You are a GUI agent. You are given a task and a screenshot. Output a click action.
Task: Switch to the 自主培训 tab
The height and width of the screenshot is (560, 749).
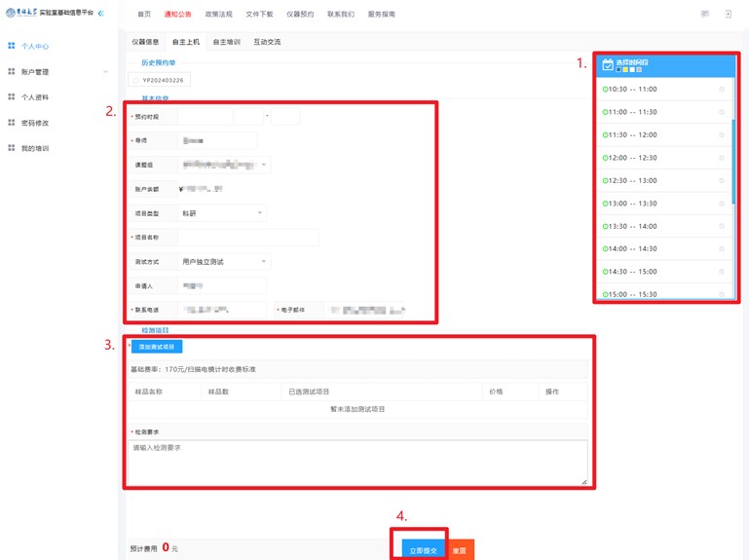pyautogui.click(x=226, y=42)
